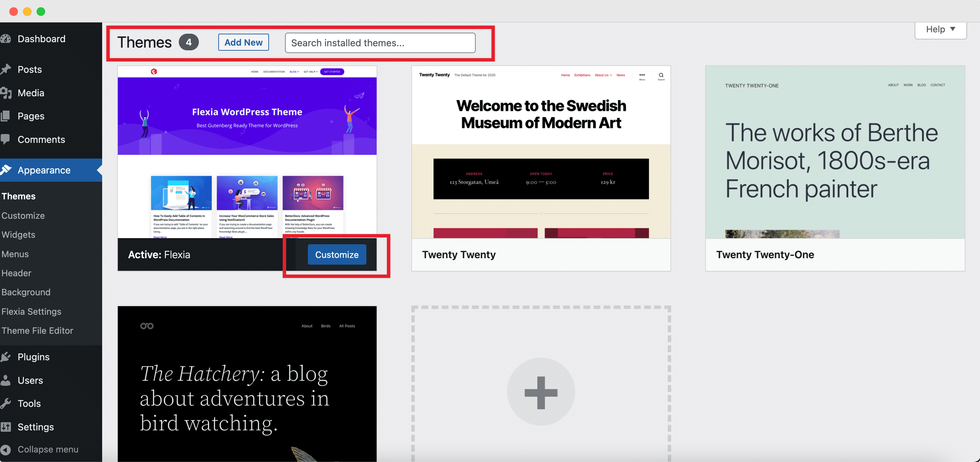Click Search installed themes input field
Screen dimensions: 980x462
pyautogui.click(x=380, y=43)
